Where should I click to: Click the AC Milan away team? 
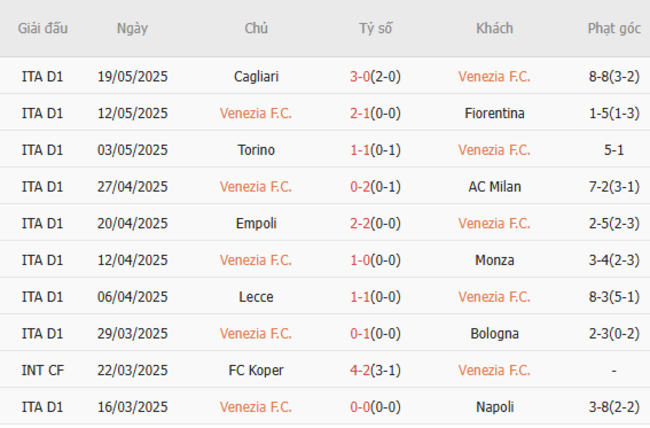(494, 187)
